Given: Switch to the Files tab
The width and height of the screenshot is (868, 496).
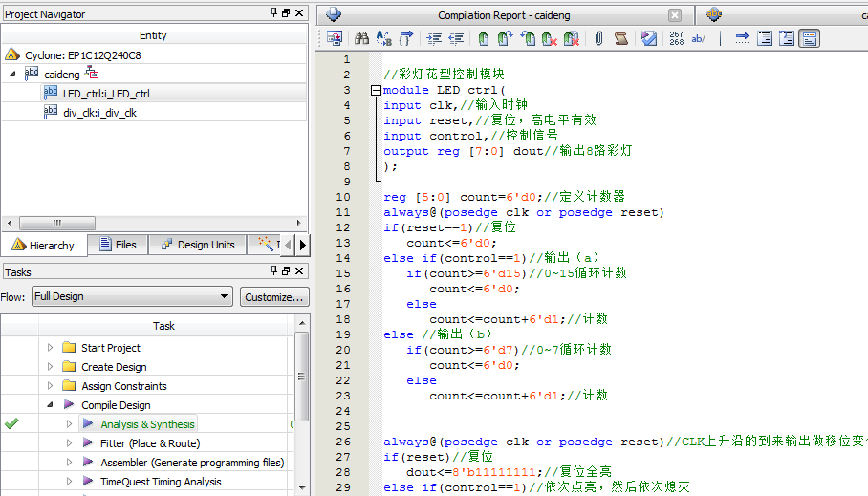Looking at the screenshot, I should pos(116,245).
